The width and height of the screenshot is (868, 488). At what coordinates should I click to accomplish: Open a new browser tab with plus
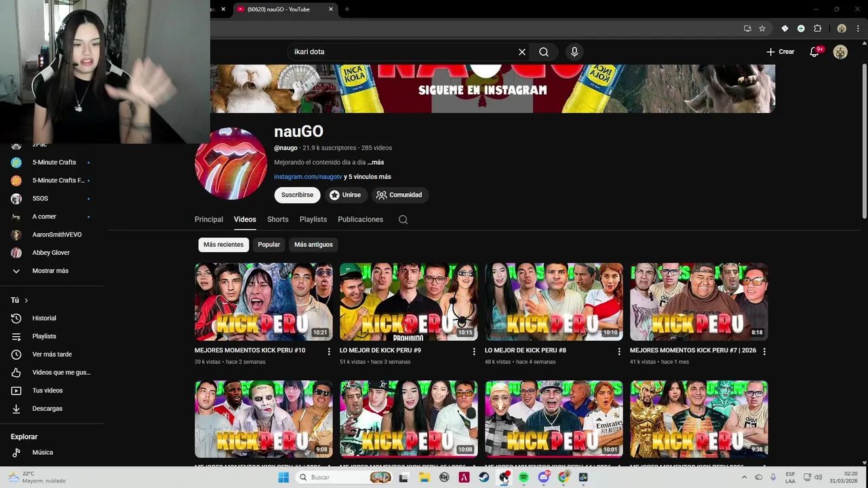[347, 9]
